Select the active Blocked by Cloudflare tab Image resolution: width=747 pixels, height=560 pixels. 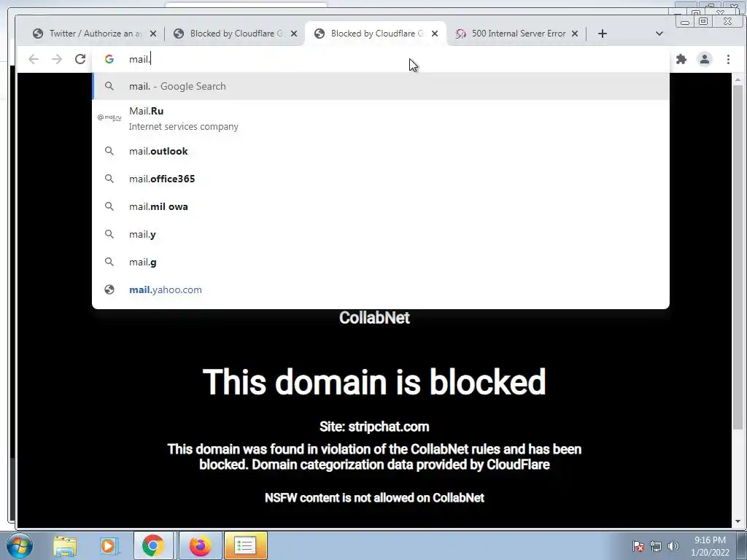click(x=376, y=34)
